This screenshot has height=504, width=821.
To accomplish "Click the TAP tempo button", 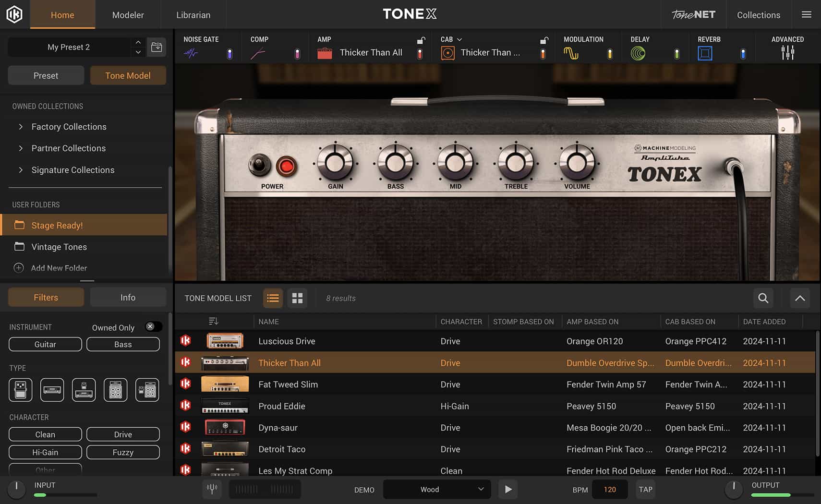I will (x=645, y=489).
